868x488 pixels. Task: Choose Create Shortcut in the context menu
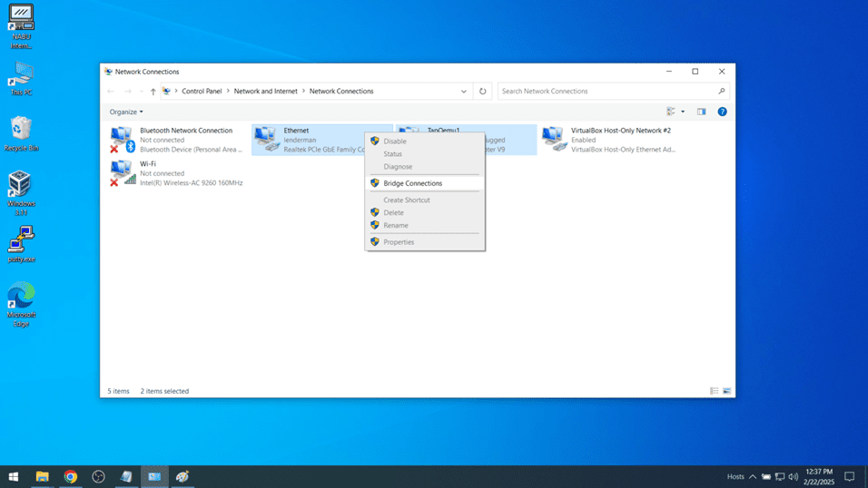[x=425, y=200]
